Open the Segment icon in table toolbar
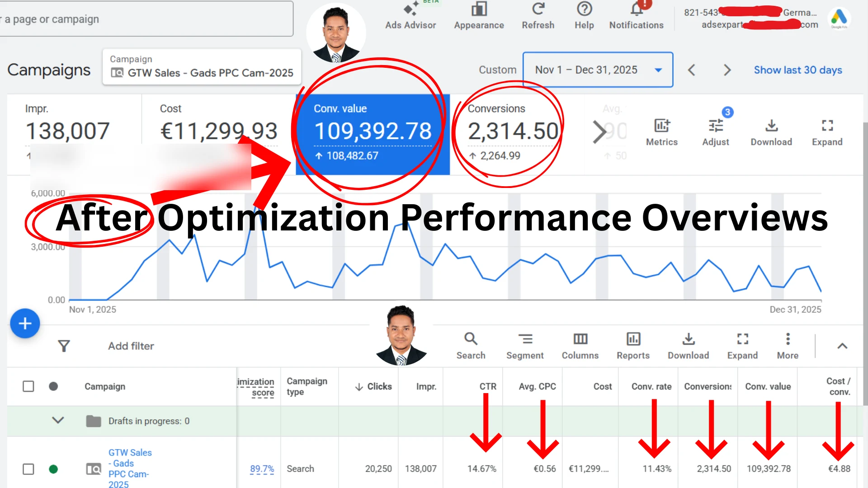The height and width of the screenshot is (488, 868). (525, 339)
